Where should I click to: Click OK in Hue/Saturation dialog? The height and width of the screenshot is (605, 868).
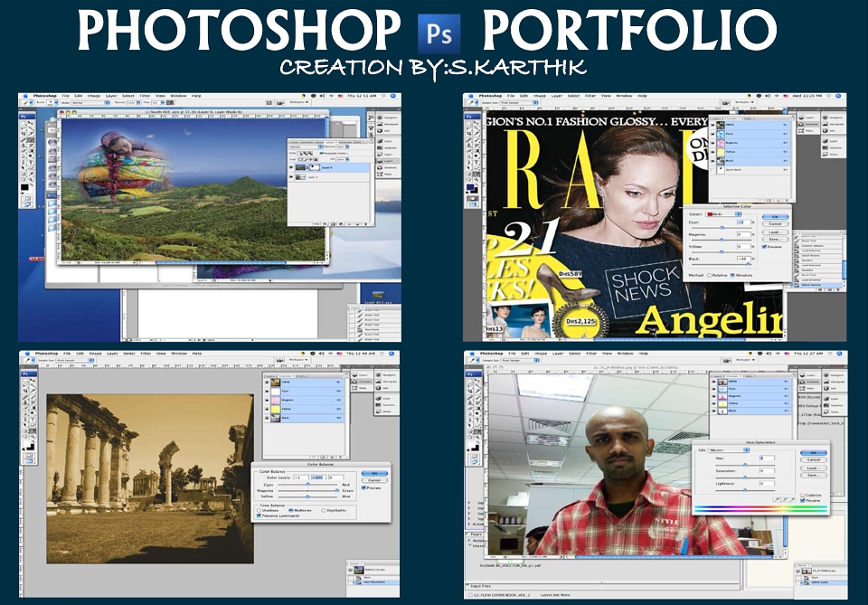814,453
